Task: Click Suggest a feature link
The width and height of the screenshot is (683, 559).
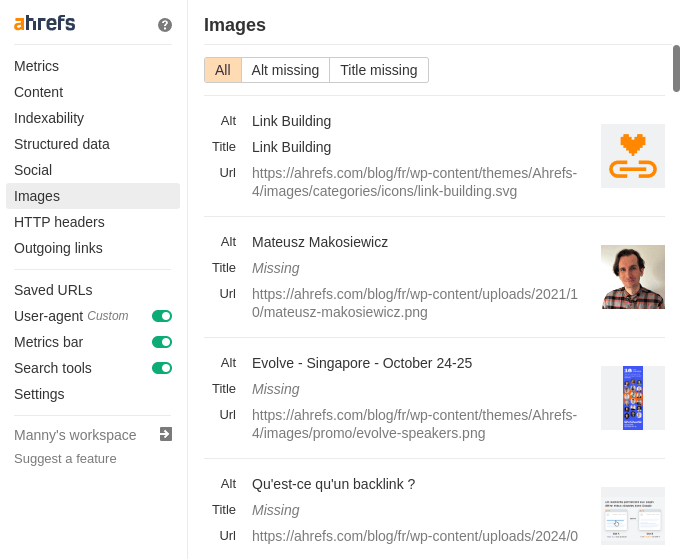Action: [x=65, y=458]
